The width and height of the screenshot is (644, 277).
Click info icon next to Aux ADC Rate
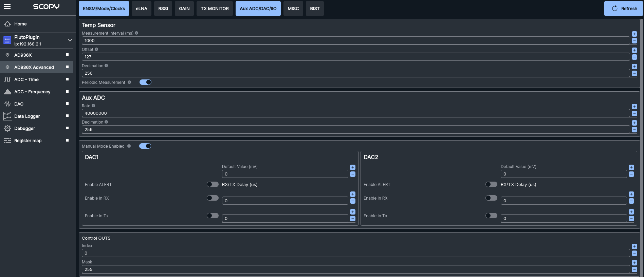tap(93, 106)
